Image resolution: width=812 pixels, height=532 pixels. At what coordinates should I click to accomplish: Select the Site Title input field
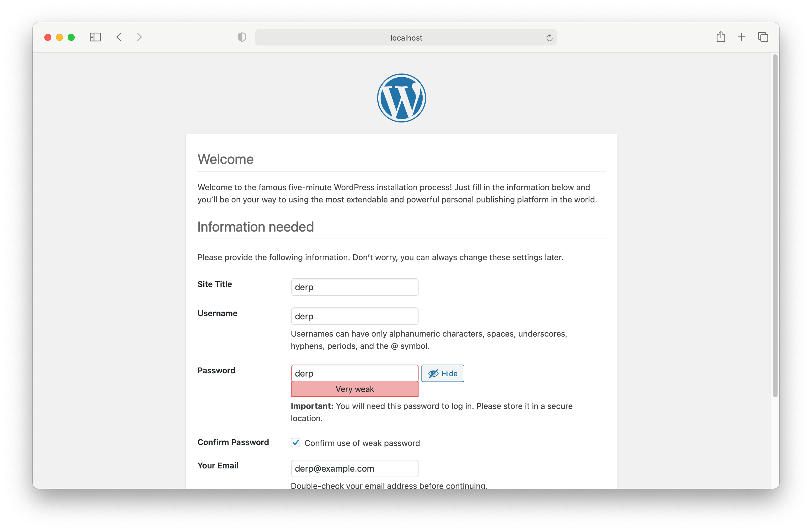click(355, 287)
